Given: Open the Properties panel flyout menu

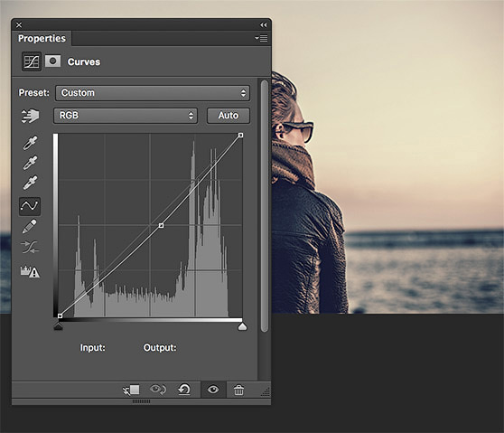Looking at the screenshot, I should (261, 38).
